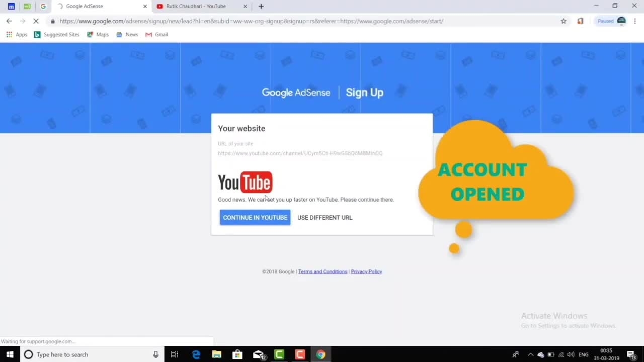Open the volume control in system tray
Image resolution: width=644 pixels, height=362 pixels.
[571, 354]
